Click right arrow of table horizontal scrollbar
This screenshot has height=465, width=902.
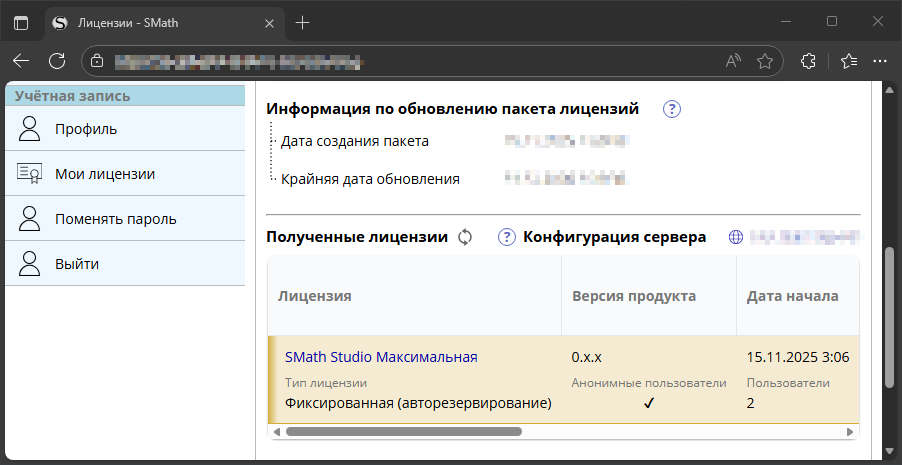[x=850, y=432]
